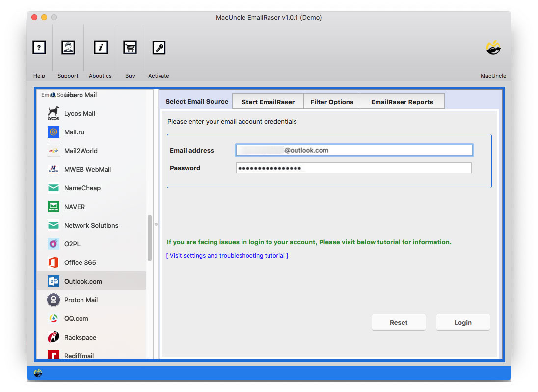This screenshot has height=392, width=538.
Task: Choose the O2PL label
Action: coord(72,244)
